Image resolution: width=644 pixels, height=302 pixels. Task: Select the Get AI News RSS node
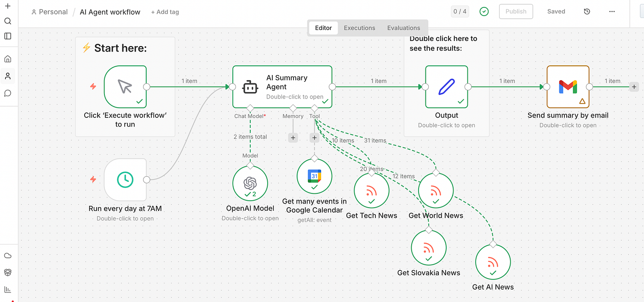(493, 262)
